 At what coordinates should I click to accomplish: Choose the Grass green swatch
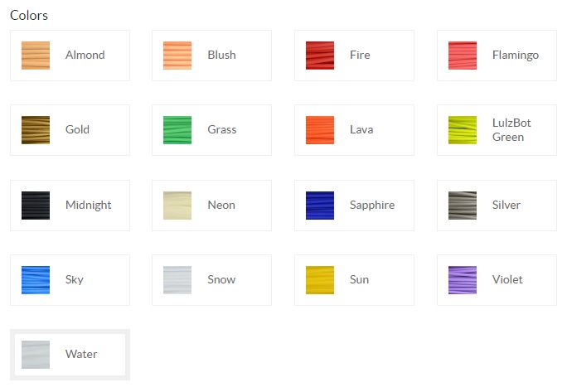177,130
